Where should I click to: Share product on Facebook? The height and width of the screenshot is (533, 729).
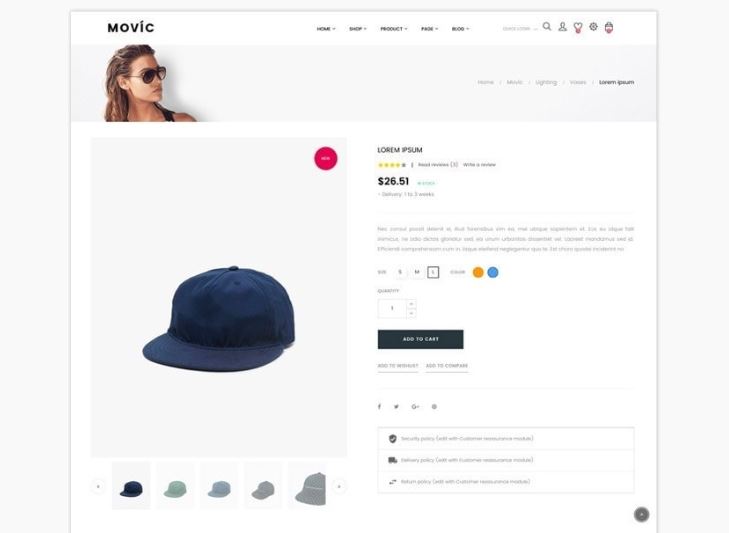pos(379,406)
